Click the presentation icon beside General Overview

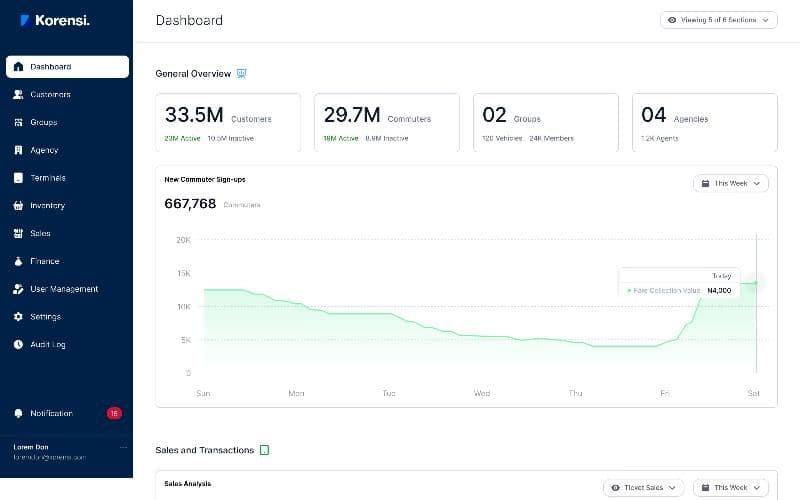[x=241, y=73]
